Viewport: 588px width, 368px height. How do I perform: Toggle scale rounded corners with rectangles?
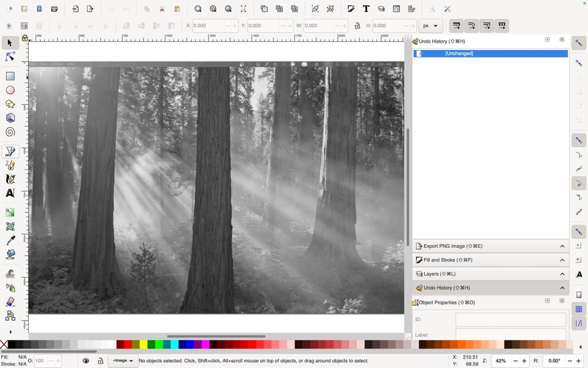pyautogui.click(x=472, y=25)
